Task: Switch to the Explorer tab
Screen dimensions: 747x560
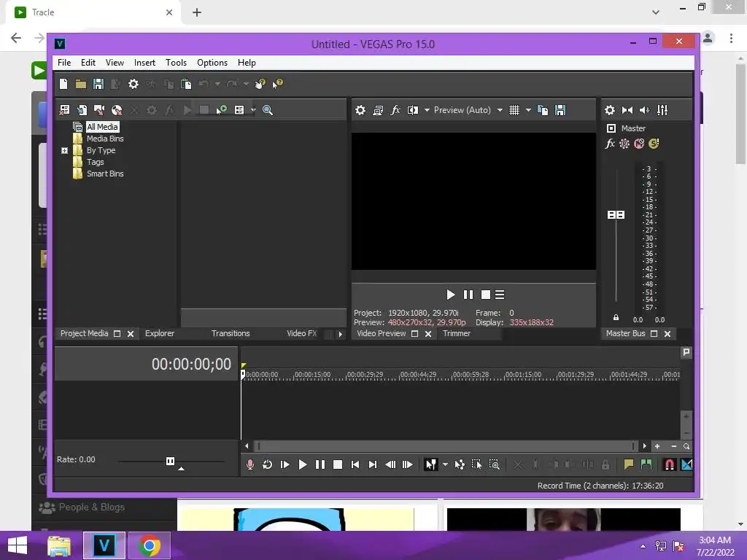Action: coord(160,333)
